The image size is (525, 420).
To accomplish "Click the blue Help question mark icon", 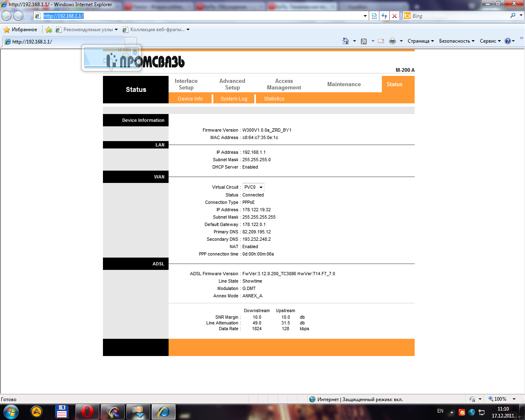I will pyautogui.click(x=508, y=41).
